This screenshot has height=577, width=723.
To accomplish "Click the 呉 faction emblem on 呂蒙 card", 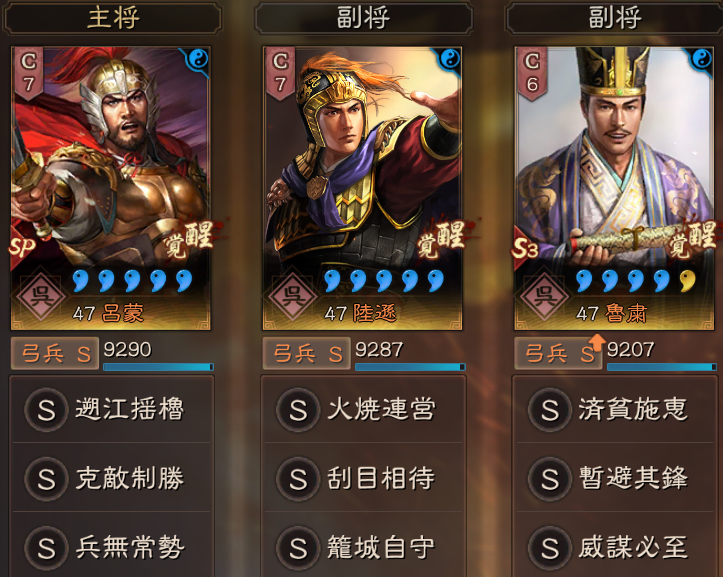I will (41, 294).
